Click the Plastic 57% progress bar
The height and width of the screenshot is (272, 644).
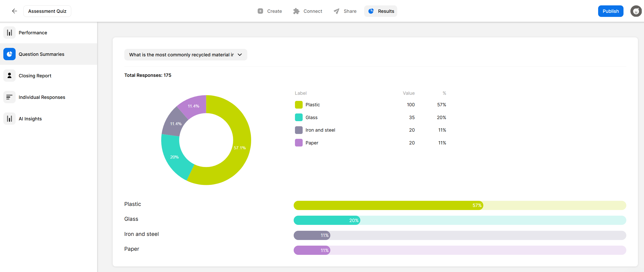(x=460, y=205)
